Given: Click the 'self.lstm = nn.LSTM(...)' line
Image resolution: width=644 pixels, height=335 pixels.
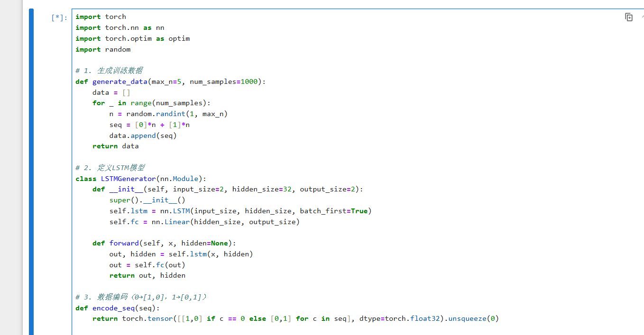Looking at the screenshot, I should (240, 211).
